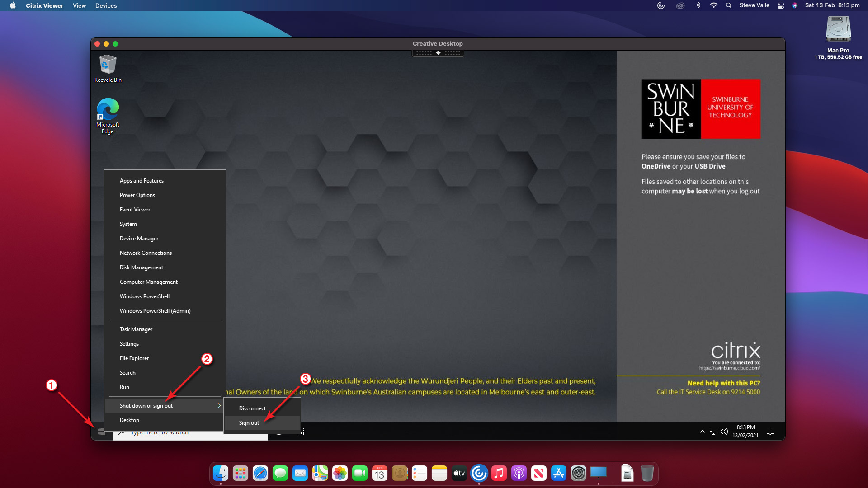The image size is (868, 488).
Task: Click the Windows network tray icon
Action: (x=713, y=432)
